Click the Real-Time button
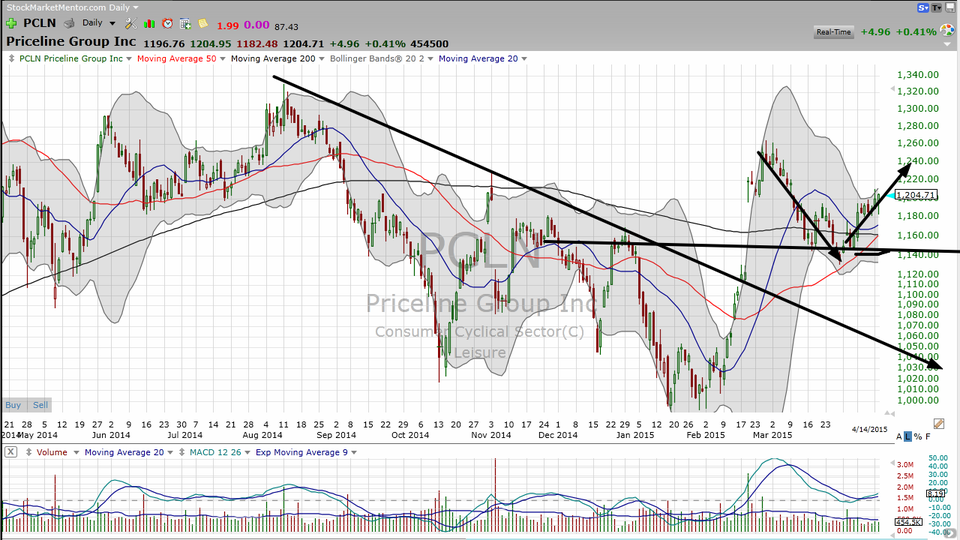The image size is (960, 540). click(x=833, y=32)
